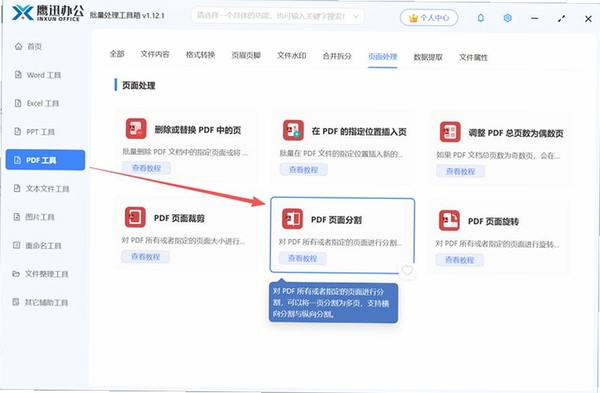Switch to 格式转换 tab
This screenshot has width=600, height=393.
pos(201,55)
